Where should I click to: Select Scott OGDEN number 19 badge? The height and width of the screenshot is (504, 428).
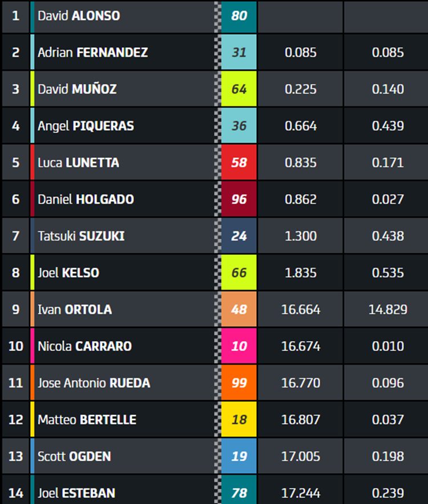click(239, 456)
